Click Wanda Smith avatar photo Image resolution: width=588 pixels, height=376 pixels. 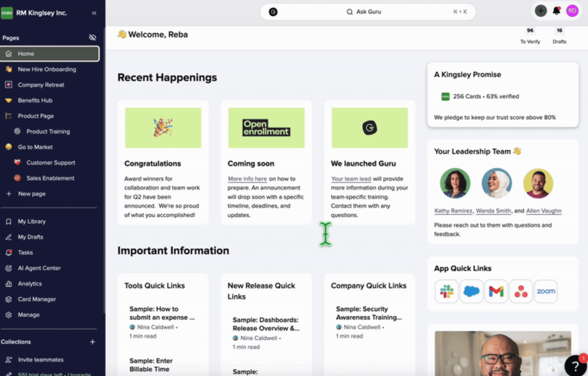tap(496, 184)
